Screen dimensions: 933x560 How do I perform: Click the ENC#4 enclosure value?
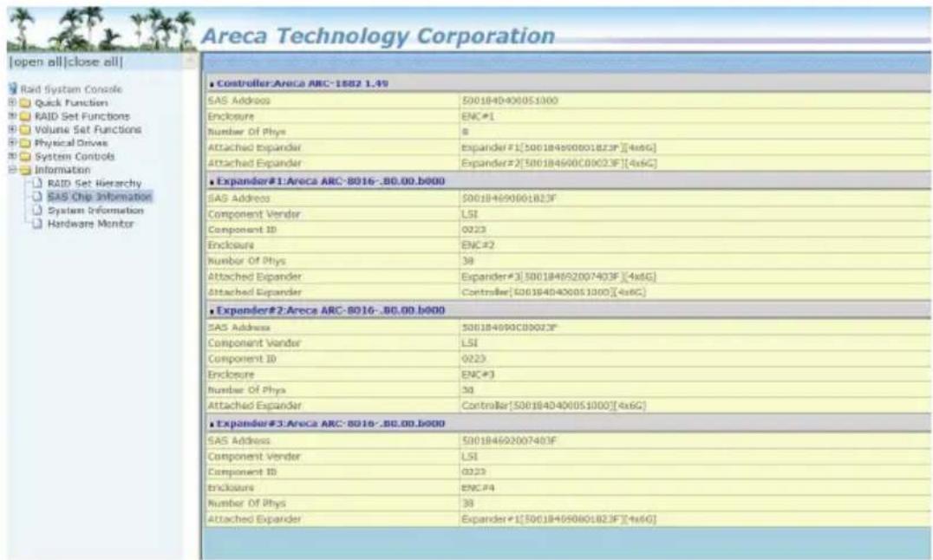click(478, 487)
